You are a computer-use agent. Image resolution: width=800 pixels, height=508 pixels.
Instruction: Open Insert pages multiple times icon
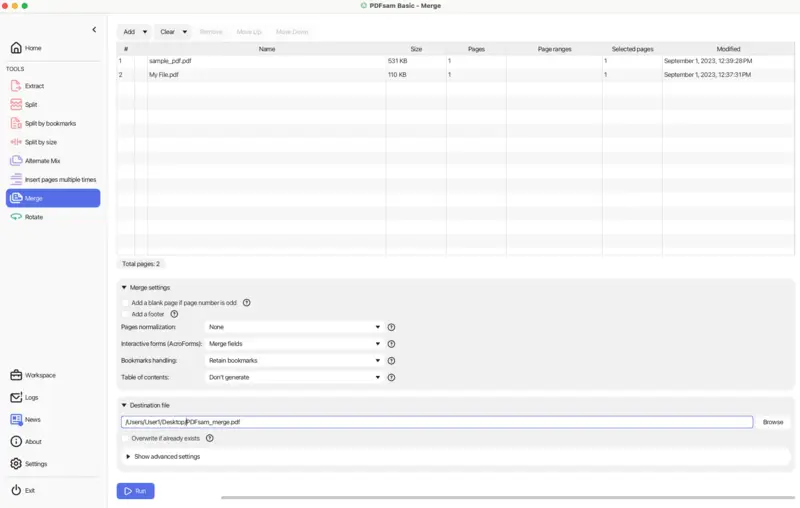click(16, 179)
